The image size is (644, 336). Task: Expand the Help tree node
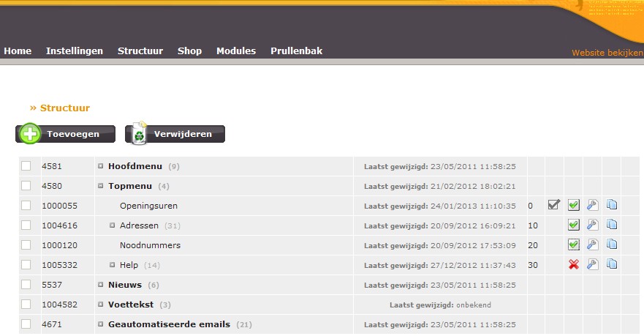pos(112,265)
